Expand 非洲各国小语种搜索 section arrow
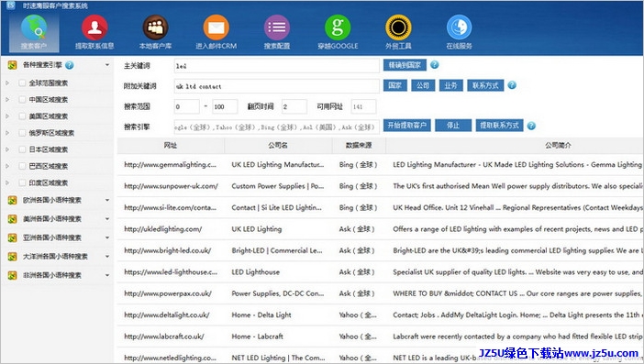Image resolution: width=644 pixels, height=364 pixels. pyautogui.click(x=107, y=275)
